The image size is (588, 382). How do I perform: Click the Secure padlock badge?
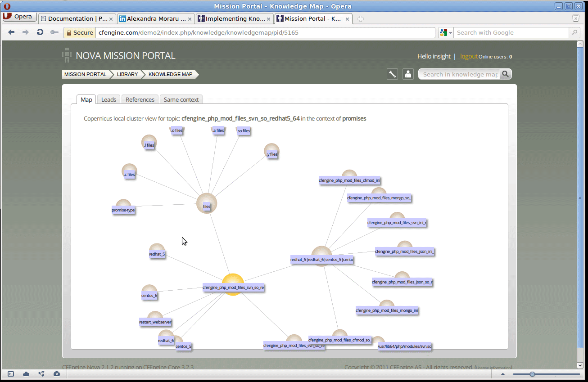79,32
